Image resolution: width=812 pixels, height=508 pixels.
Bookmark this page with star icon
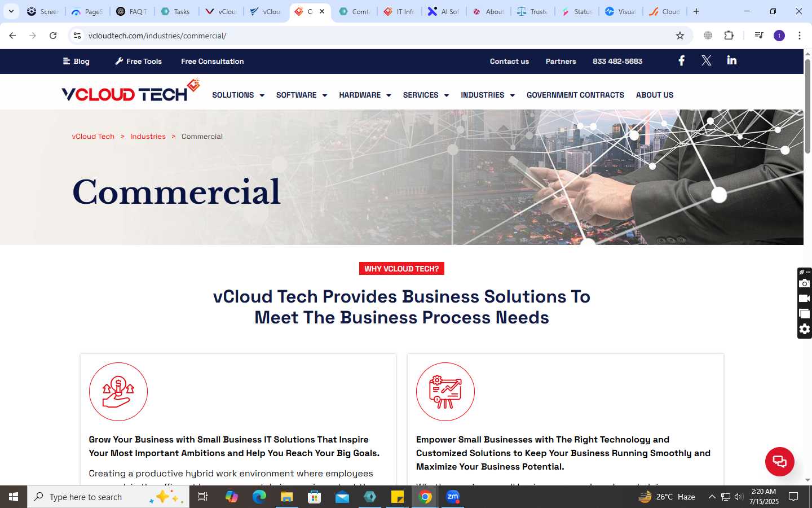tap(680, 36)
